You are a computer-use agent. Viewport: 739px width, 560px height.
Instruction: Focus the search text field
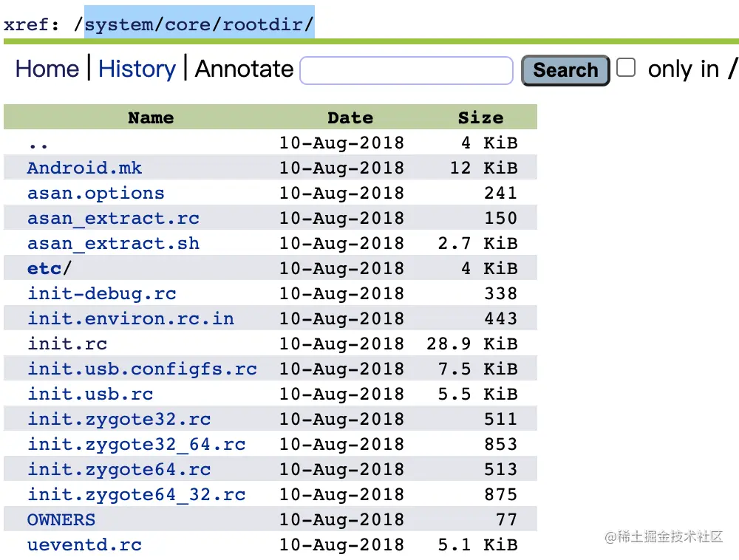[406, 71]
